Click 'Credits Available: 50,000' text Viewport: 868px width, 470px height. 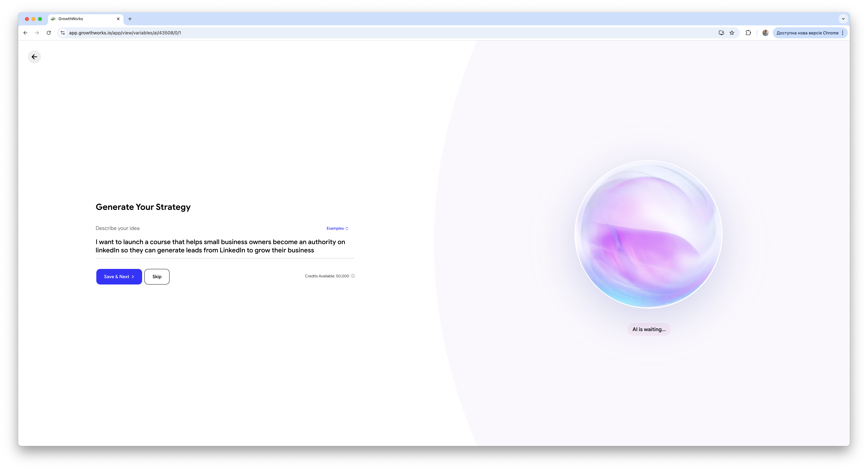tap(327, 276)
